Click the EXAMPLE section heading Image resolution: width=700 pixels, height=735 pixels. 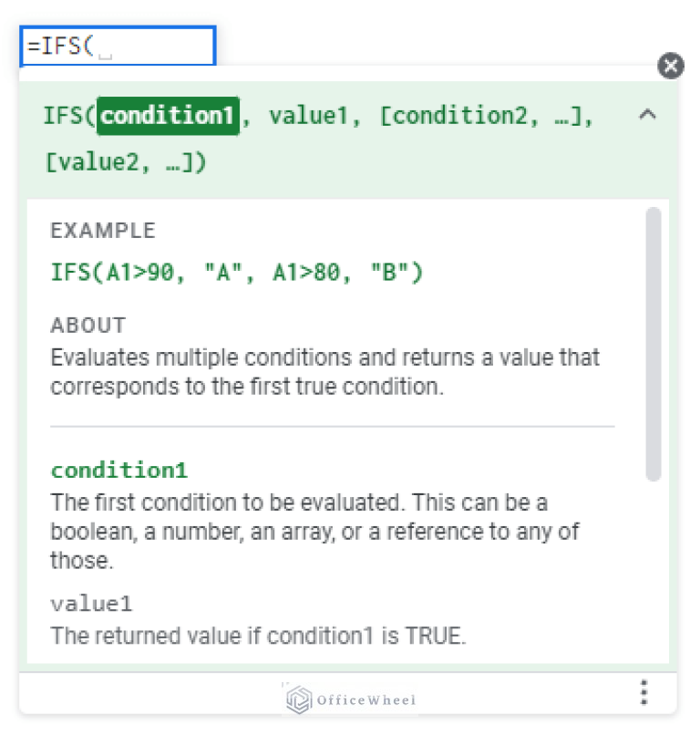click(x=103, y=231)
